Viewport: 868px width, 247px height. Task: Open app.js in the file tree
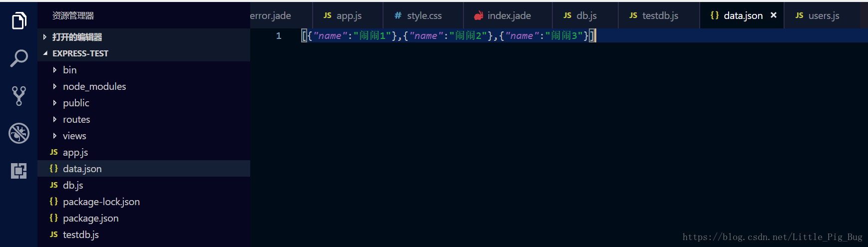pos(144,152)
